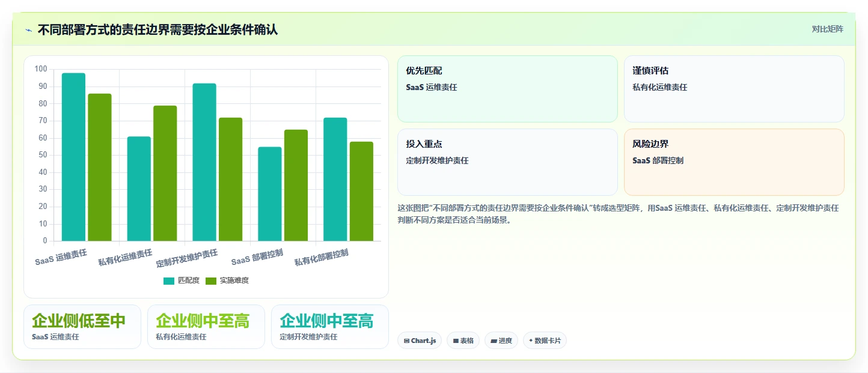The image size is (868, 373).
Task: Click 私有化运维责任 text in 谨慎评估 card
Action: pyautogui.click(x=659, y=87)
